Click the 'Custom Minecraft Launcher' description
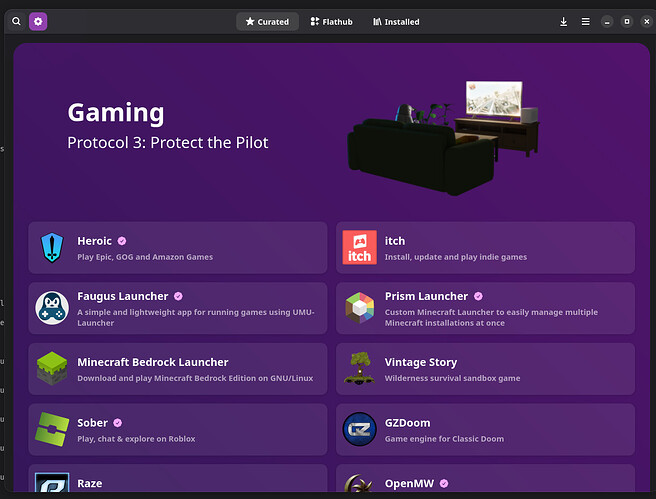656x499 pixels. point(491,317)
